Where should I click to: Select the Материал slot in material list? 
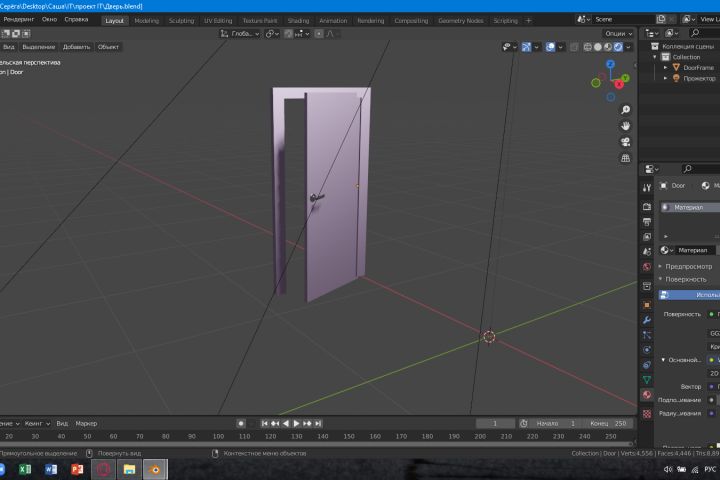click(690, 207)
